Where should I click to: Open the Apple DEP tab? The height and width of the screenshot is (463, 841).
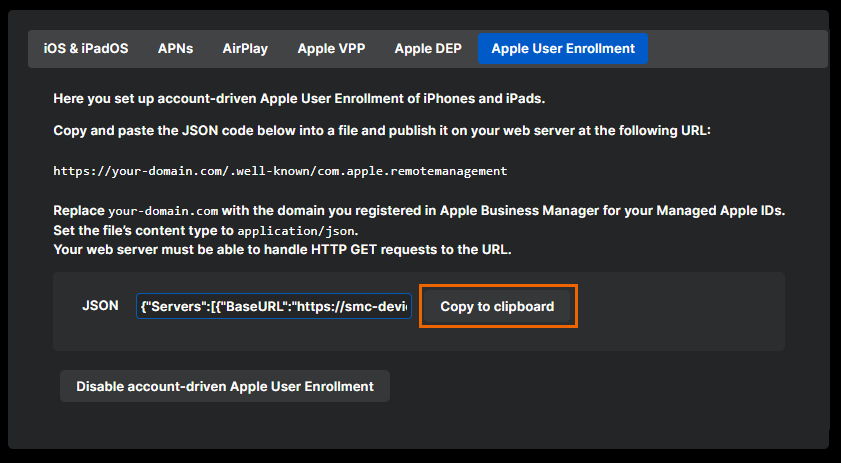428,48
